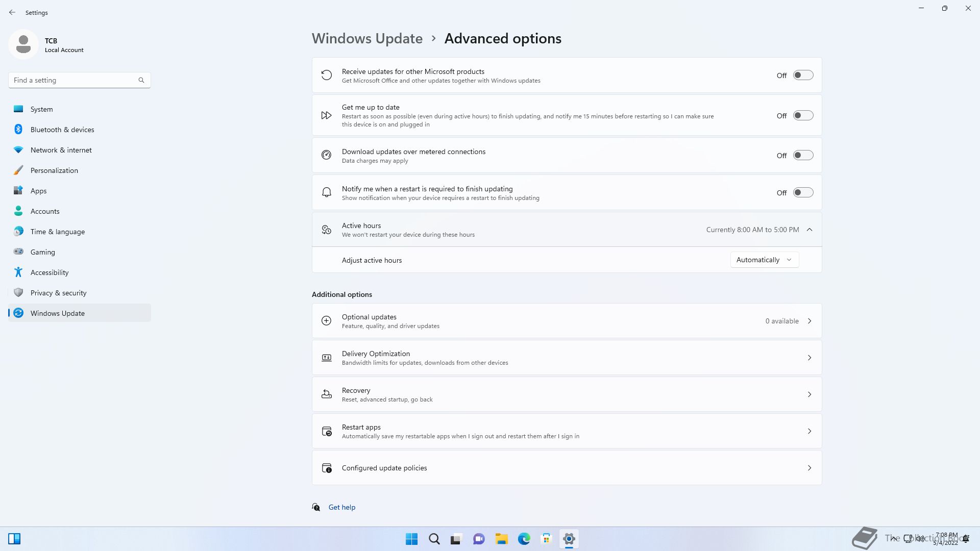980x551 pixels.
Task: Open Recovery settings card
Action: point(567,394)
